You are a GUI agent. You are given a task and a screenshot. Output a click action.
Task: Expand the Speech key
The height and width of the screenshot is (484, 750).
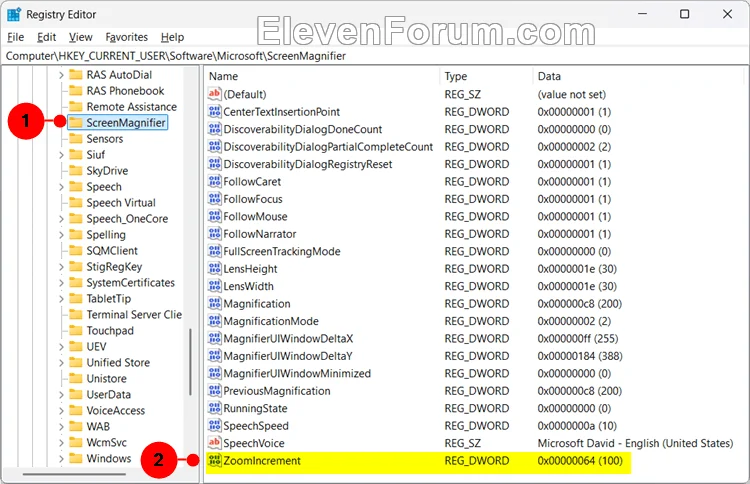point(61,187)
